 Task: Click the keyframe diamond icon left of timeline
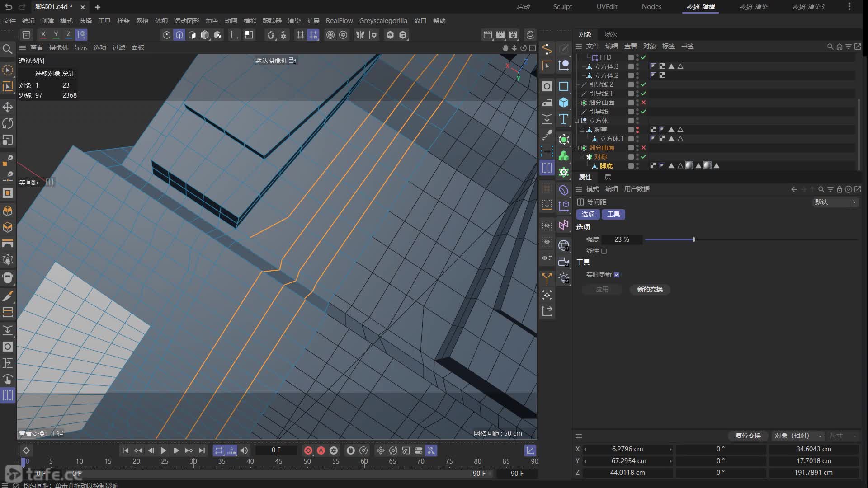[26, 450]
